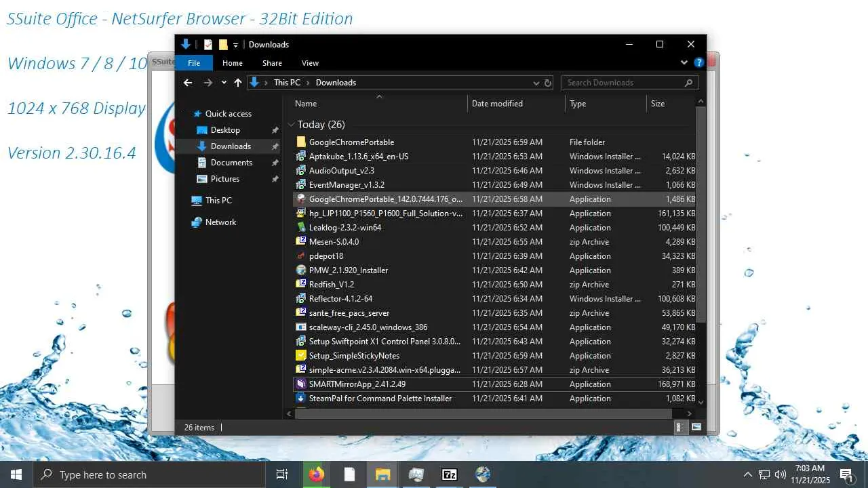Click the SMARTMirrorApp_2.41.2.49 file icon
Image resolution: width=868 pixels, height=488 pixels.
pyautogui.click(x=301, y=384)
